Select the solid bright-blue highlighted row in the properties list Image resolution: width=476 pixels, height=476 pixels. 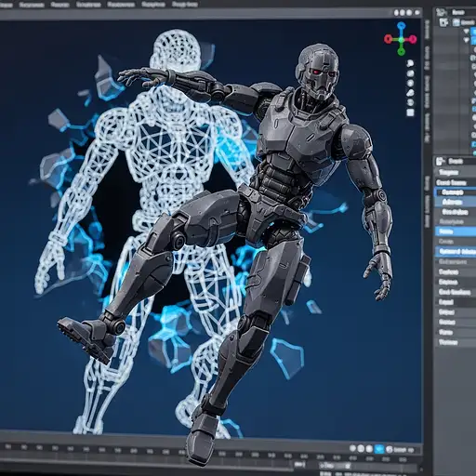[456, 231]
